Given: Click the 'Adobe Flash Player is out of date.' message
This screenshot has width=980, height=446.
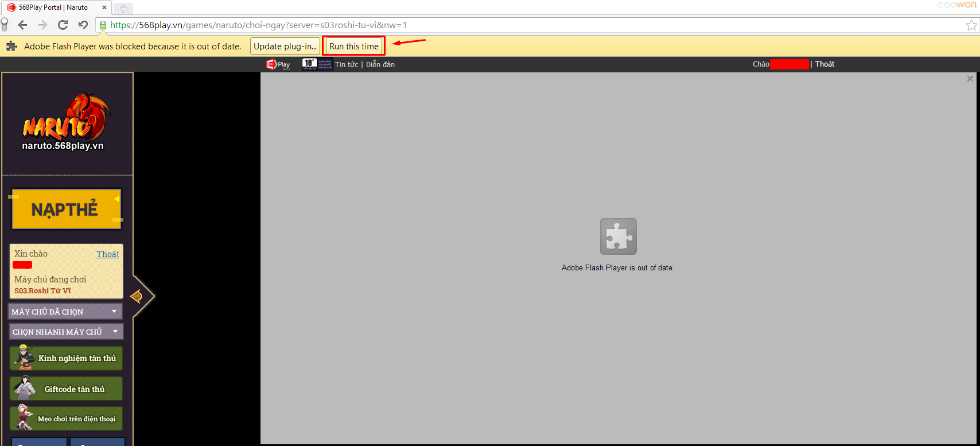Looking at the screenshot, I should point(618,268).
